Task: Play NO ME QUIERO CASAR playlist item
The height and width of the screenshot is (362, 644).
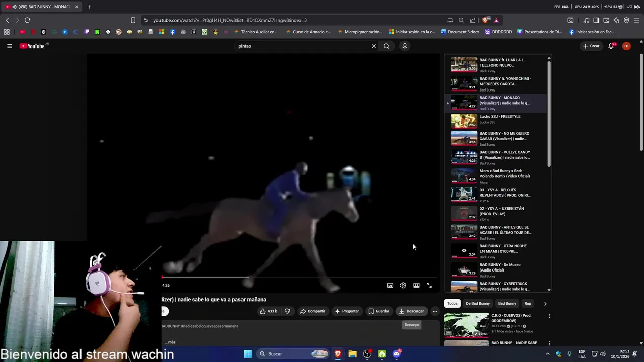Action: point(496,139)
